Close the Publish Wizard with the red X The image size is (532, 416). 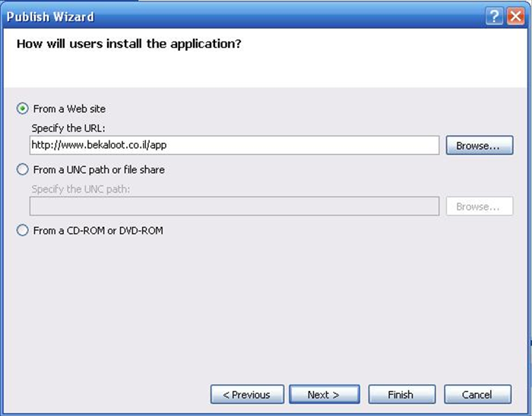(x=516, y=16)
